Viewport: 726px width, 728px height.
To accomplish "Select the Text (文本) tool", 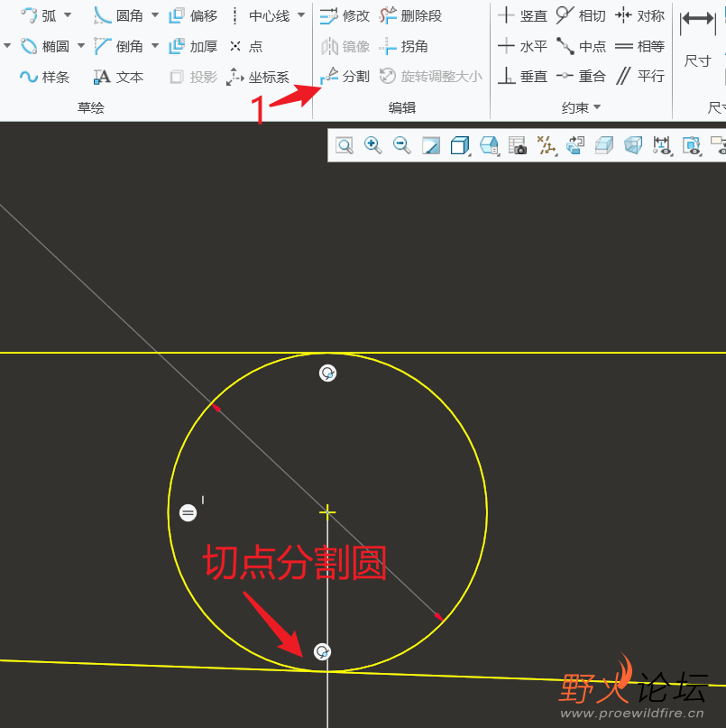I will 118,77.
